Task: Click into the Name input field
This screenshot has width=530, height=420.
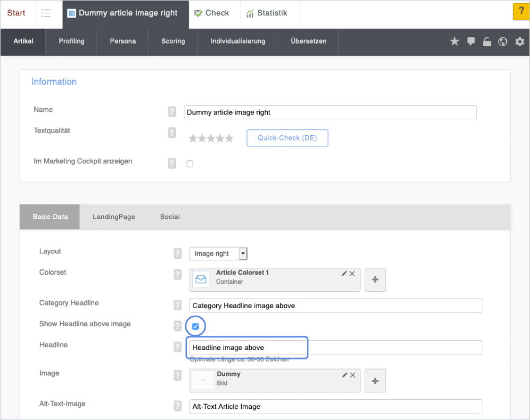Action: pos(330,112)
